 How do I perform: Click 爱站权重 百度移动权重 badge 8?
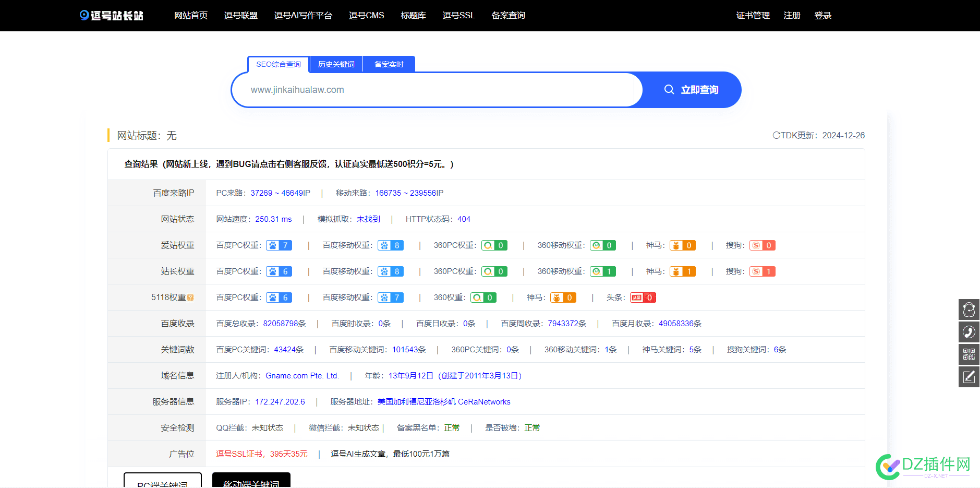coord(391,245)
